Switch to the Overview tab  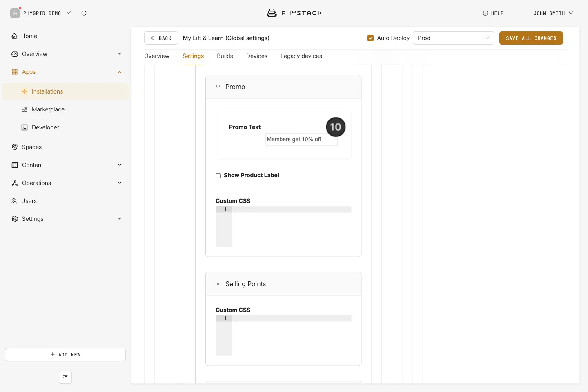pos(157,56)
